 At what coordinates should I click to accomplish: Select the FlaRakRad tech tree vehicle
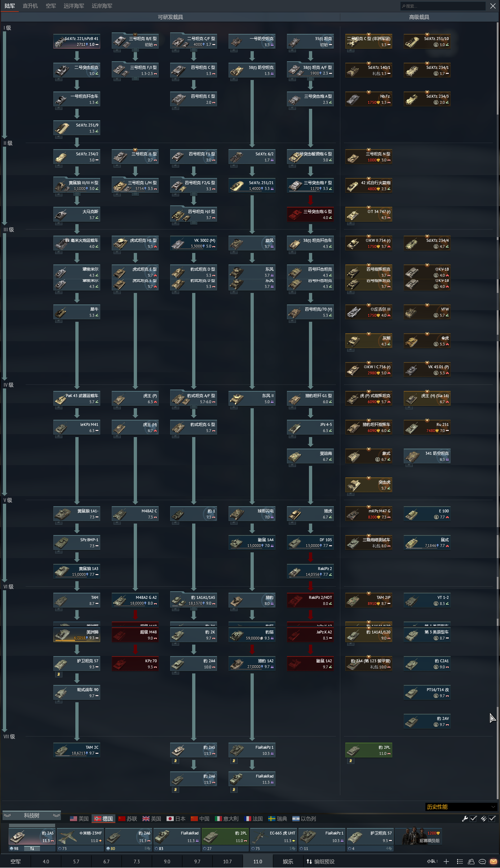point(252,779)
